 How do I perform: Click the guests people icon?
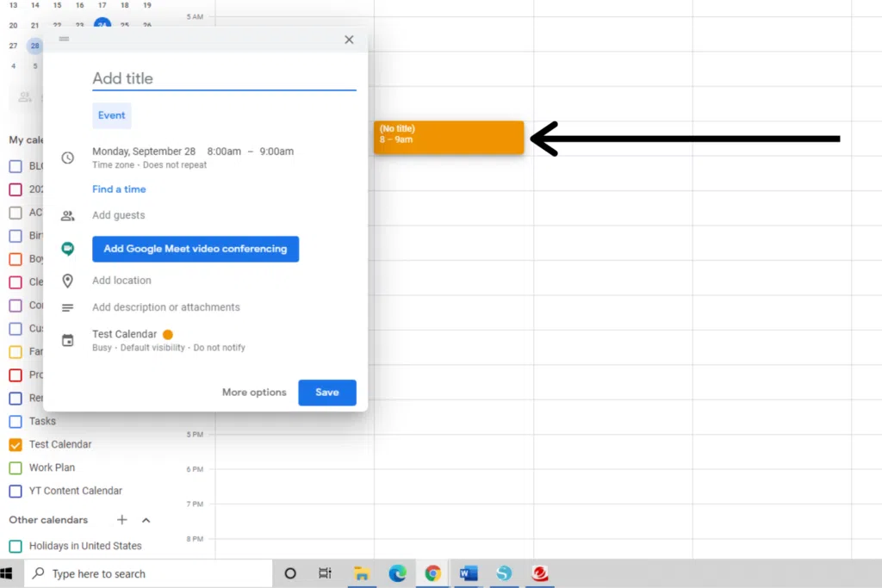67,215
